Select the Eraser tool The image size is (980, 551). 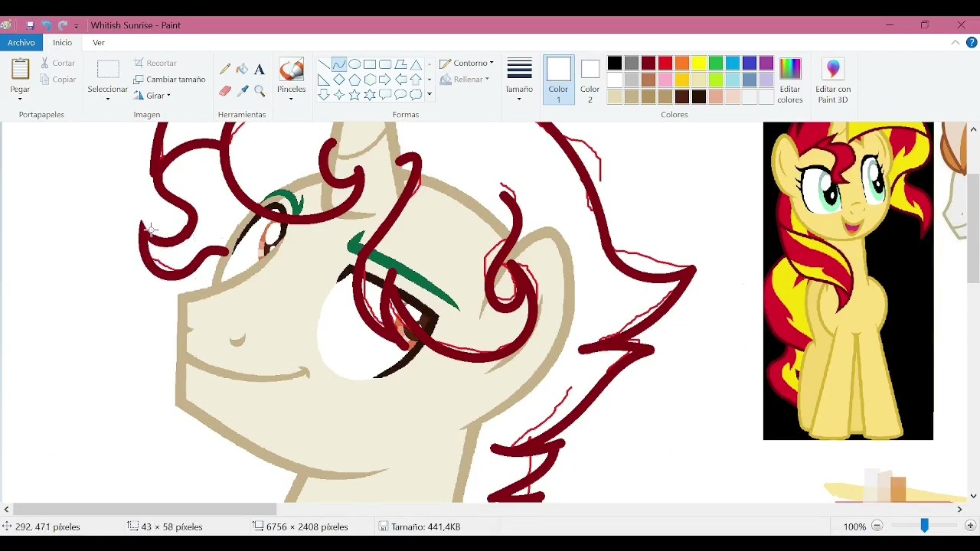click(225, 91)
